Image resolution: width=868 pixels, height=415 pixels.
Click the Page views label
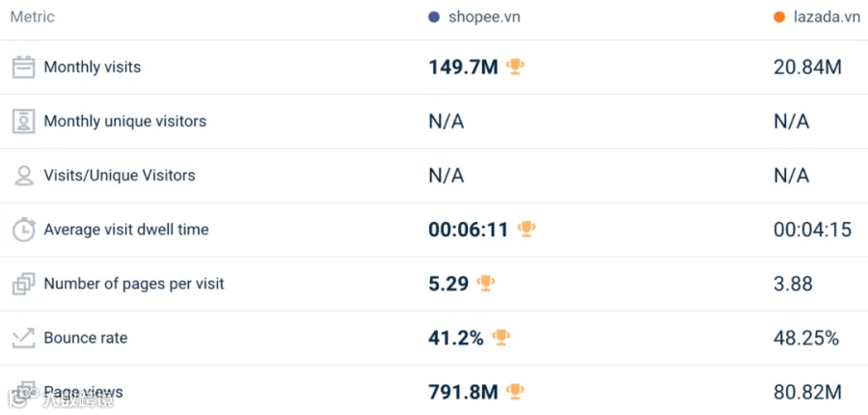pos(84,392)
